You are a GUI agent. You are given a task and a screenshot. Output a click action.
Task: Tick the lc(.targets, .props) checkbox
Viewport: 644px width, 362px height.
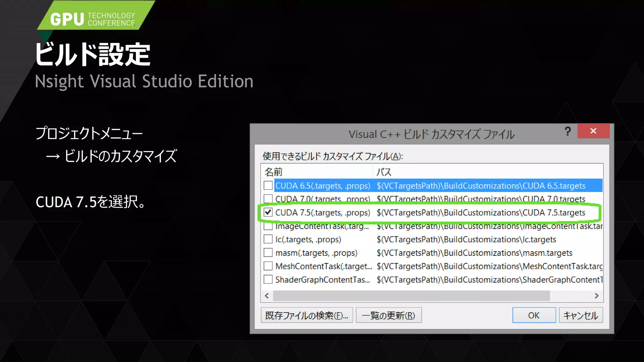[268, 239]
